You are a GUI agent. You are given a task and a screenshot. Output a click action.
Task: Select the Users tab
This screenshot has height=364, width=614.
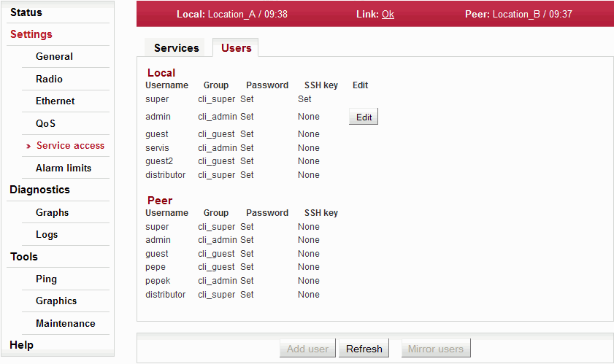coord(236,48)
